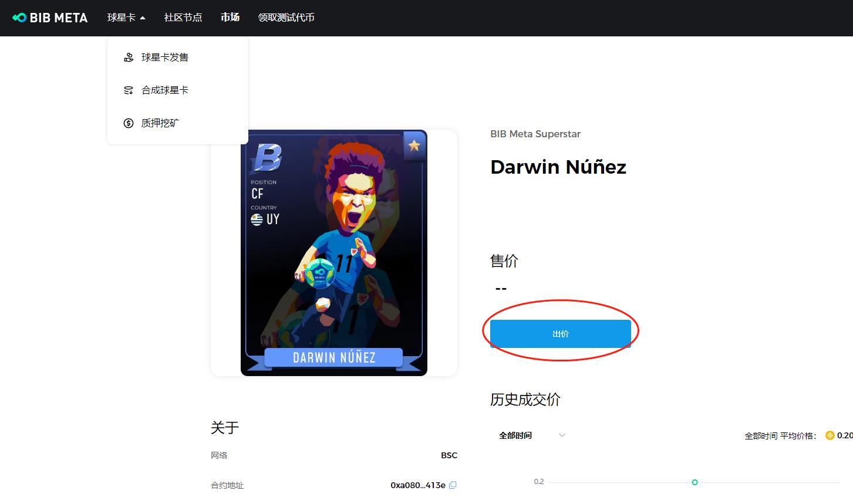Click the BIB Meta Superstar collection link
Viewport: 853px width, 504px height.
coord(535,134)
